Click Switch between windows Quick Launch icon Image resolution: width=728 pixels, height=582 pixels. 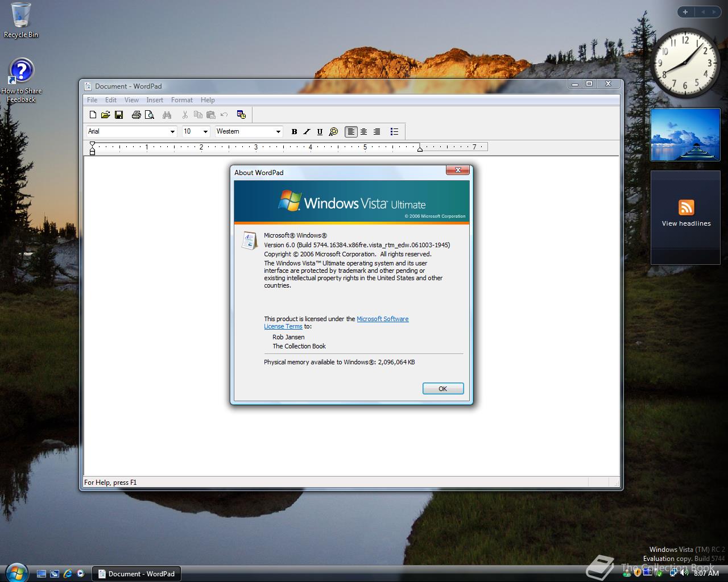55,574
